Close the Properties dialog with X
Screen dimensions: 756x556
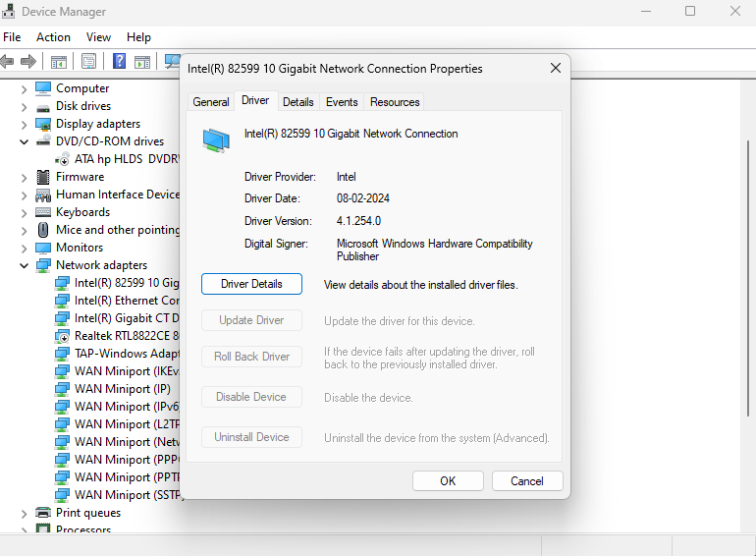(556, 68)
